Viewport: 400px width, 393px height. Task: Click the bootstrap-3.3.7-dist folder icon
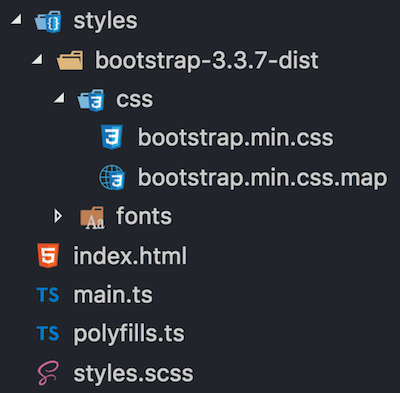pos(70,60)
